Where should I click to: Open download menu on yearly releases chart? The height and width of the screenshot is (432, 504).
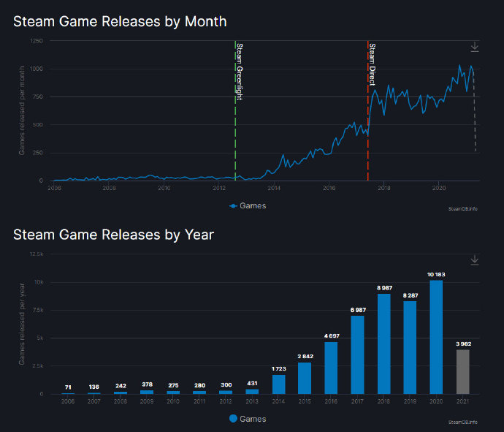(x=475, y=260)
